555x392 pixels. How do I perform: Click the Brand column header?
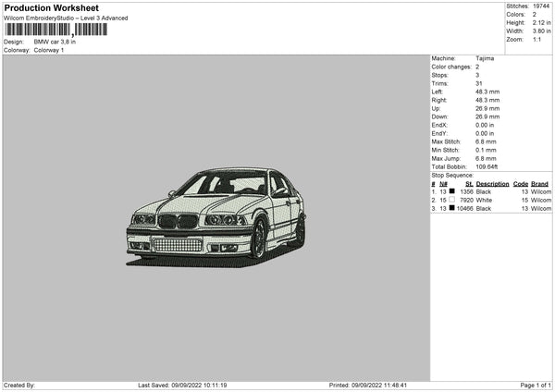(x=539, y=183)
